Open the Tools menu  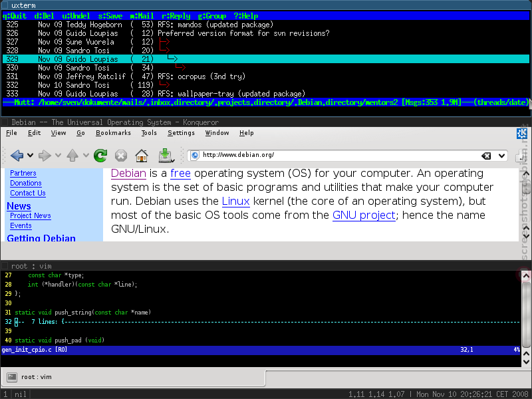149,133
